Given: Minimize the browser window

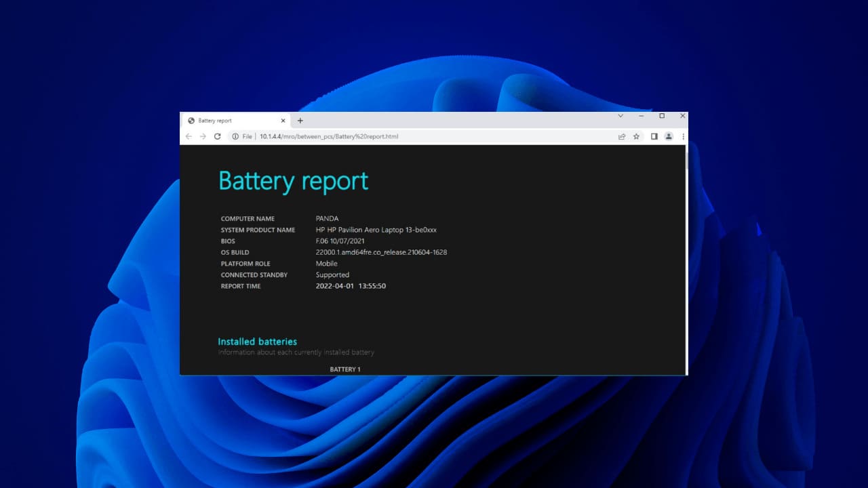Looking at the screenshot, I should pos(641,116).
